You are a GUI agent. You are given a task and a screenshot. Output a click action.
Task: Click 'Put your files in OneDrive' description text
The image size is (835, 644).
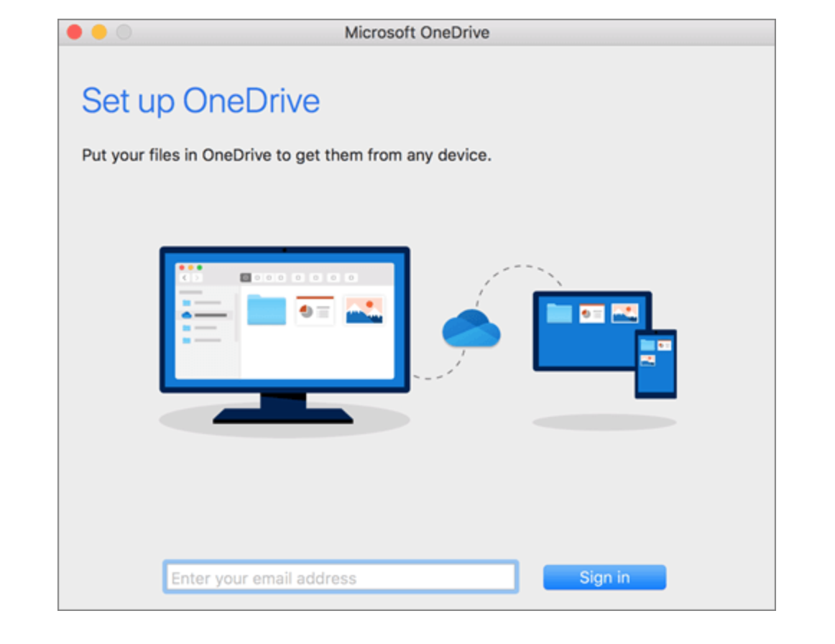click(287, 155)
